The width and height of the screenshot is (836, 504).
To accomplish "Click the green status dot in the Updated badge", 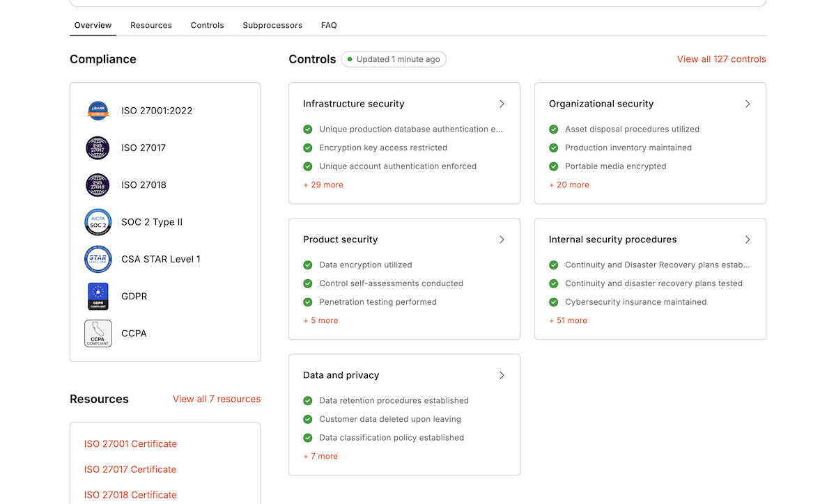I will pyautogui.click(x=350, y=59).
